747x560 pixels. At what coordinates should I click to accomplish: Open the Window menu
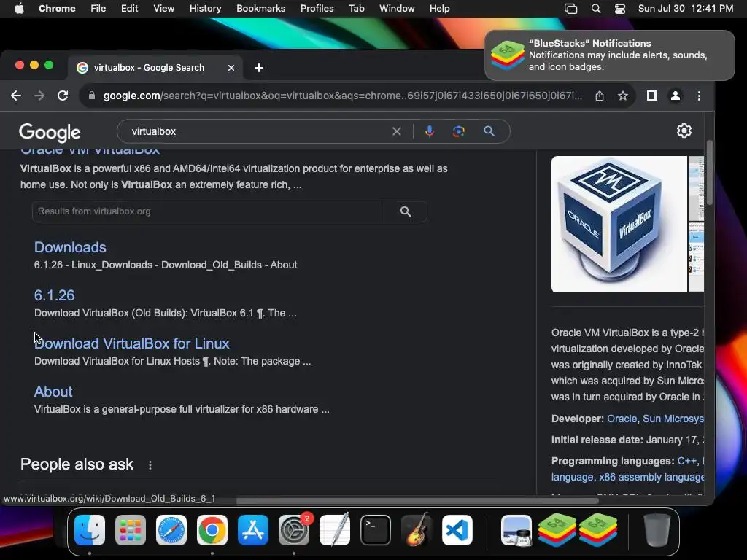[397, 9]
